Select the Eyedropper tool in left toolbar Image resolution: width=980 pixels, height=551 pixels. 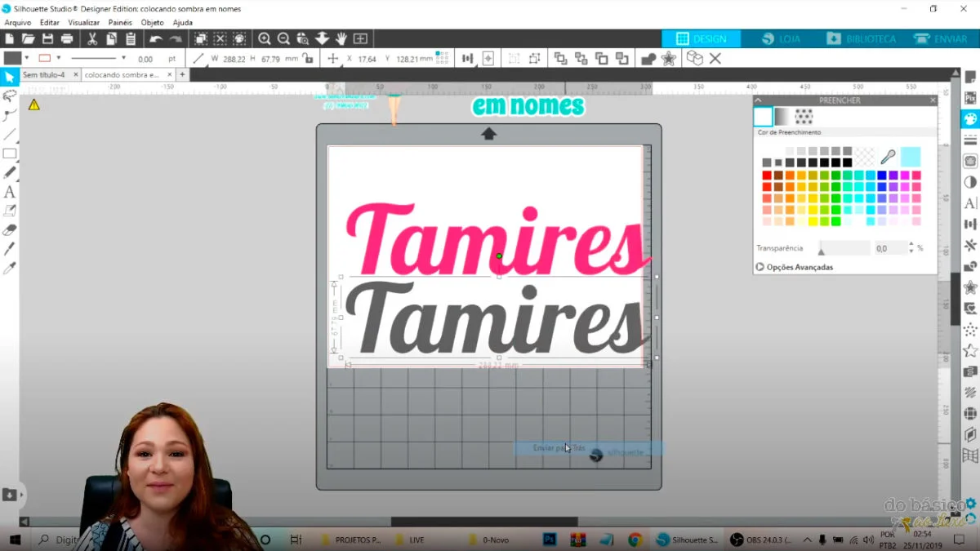(x=10, y=269)
